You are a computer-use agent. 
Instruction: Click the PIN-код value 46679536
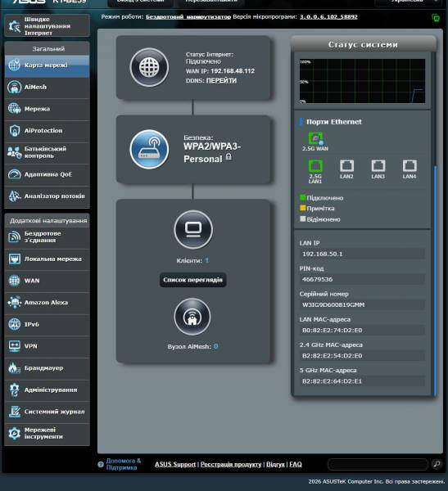[362, 279]
